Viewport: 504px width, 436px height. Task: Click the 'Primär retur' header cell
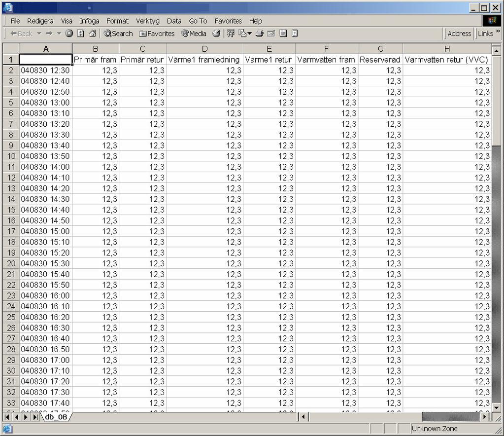tap(143, 60)
